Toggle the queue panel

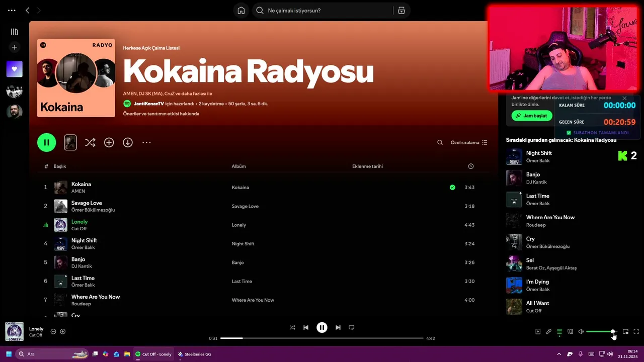point(559,331)
